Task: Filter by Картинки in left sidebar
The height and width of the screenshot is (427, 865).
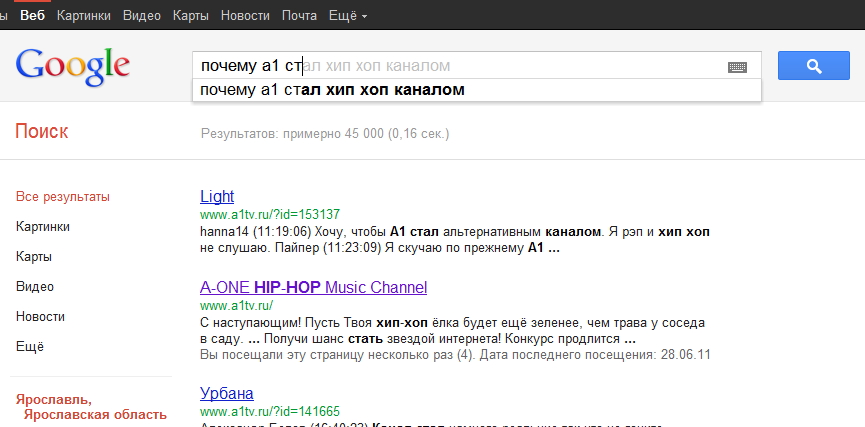Action: coord(42,227)
